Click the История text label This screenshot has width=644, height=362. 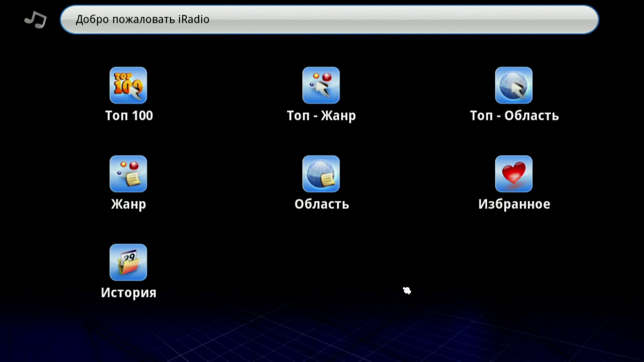pos(128,293)
